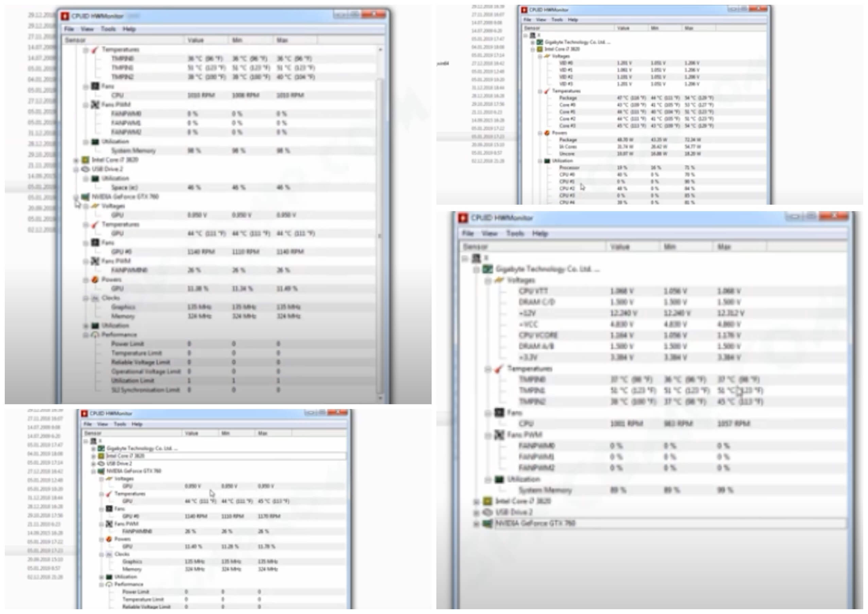
Task: Top-left window: click scrollbar down arrow
Action: (x=380, y=398)
